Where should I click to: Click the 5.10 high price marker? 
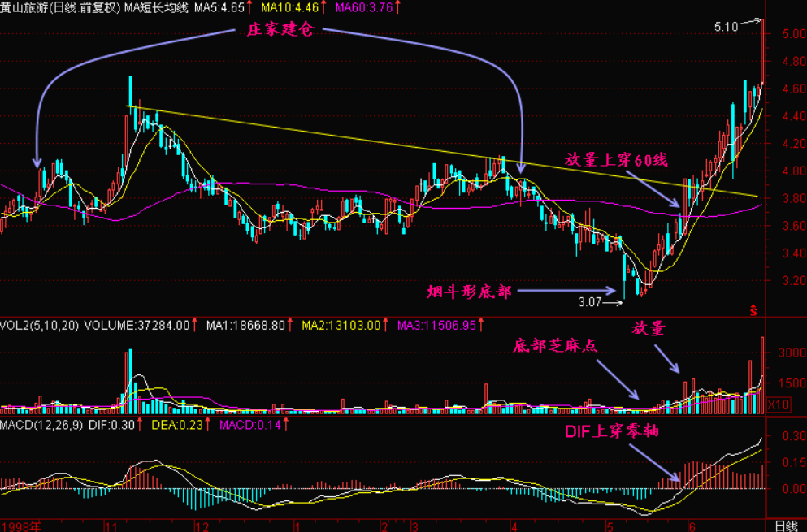(726, 27)
